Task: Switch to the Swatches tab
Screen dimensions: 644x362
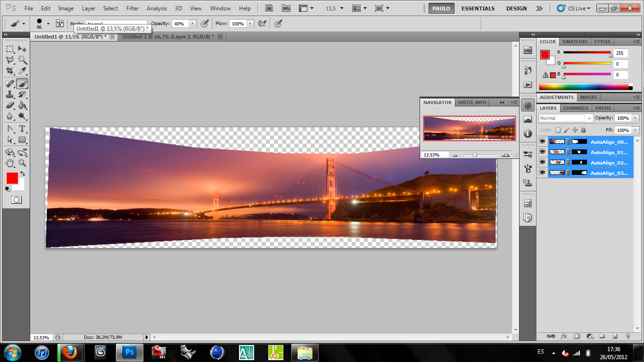Action: [x=575, y=41]
